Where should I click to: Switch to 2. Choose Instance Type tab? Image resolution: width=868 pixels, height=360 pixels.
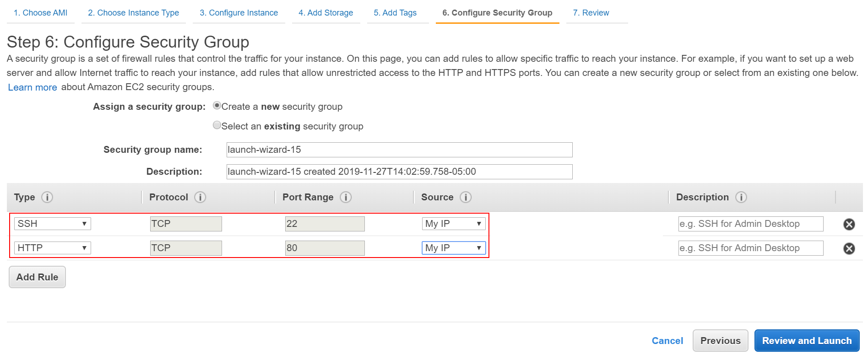tap(133, 13)
